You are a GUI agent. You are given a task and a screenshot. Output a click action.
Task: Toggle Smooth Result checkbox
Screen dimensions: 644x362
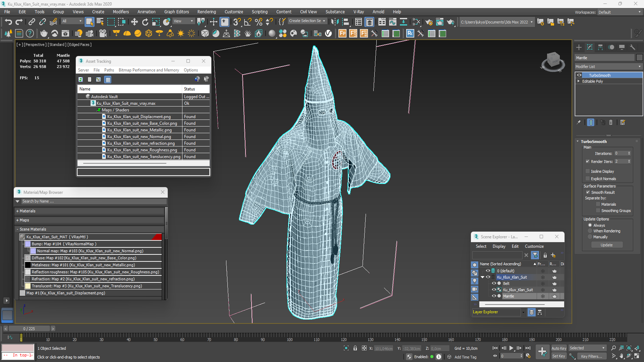click(588, 192)
